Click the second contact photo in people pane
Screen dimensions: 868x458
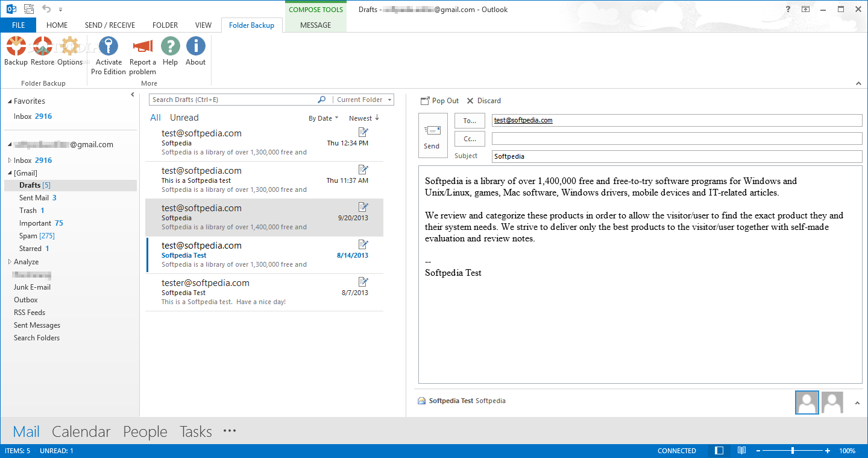(x=832, y=402)
